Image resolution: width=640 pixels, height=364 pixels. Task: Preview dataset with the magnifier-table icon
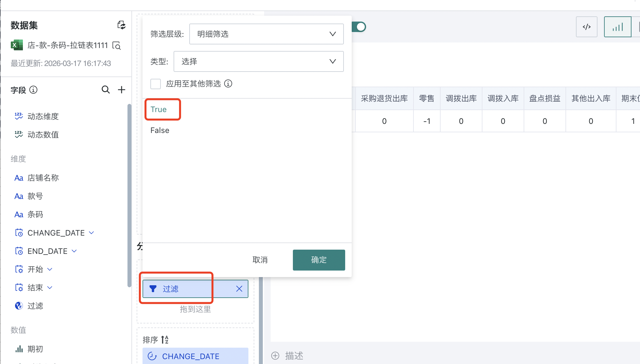[117, 45]
